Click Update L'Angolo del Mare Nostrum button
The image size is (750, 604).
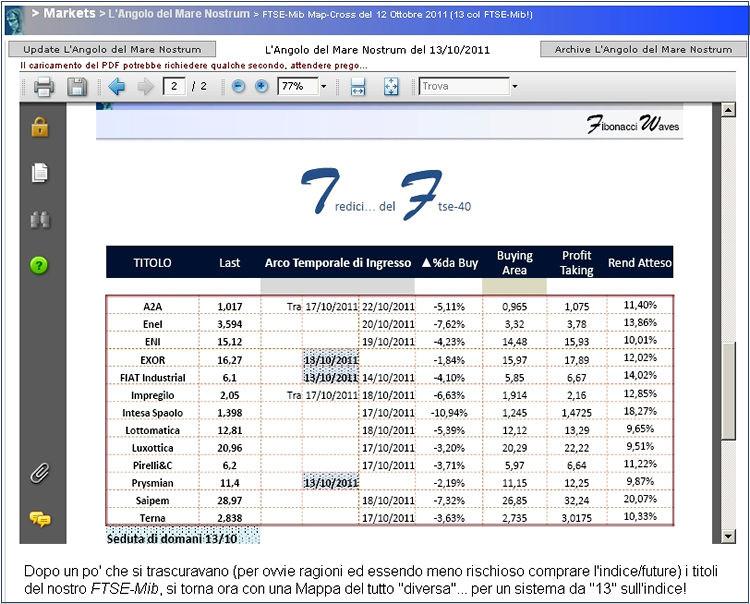point(112,49)
